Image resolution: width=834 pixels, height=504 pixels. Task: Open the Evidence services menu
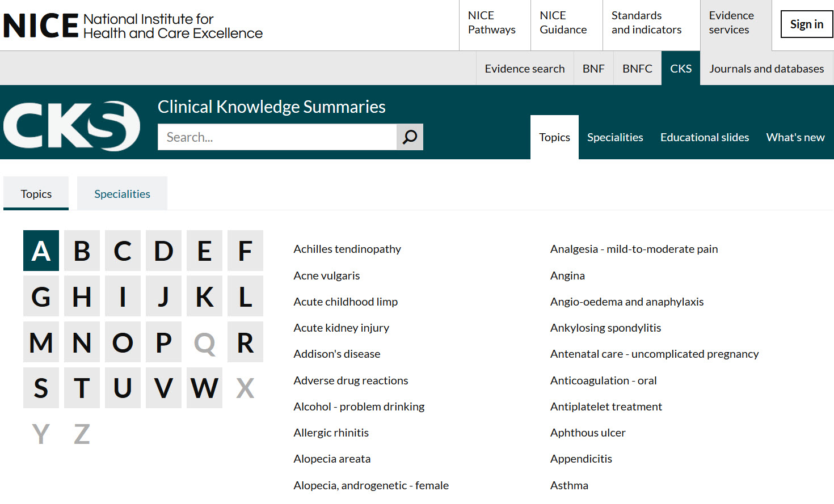(x=732, y=23)
